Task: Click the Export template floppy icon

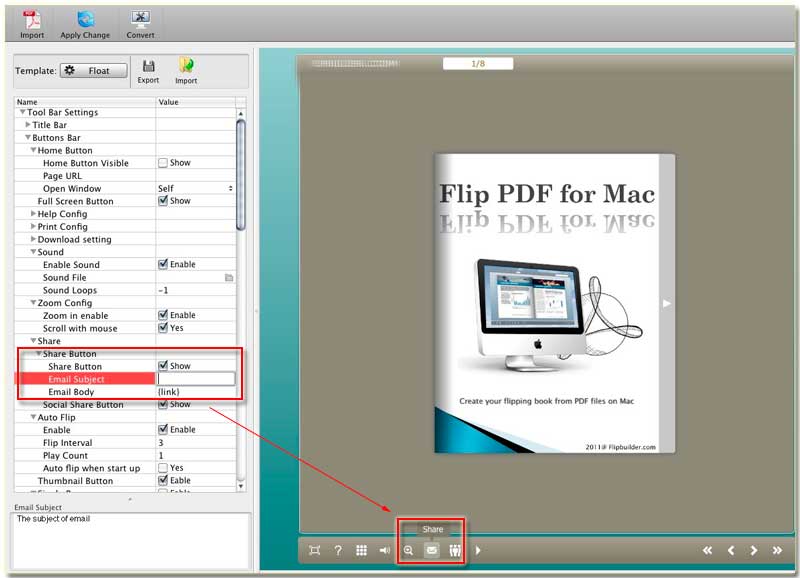Action: [148, 66]
